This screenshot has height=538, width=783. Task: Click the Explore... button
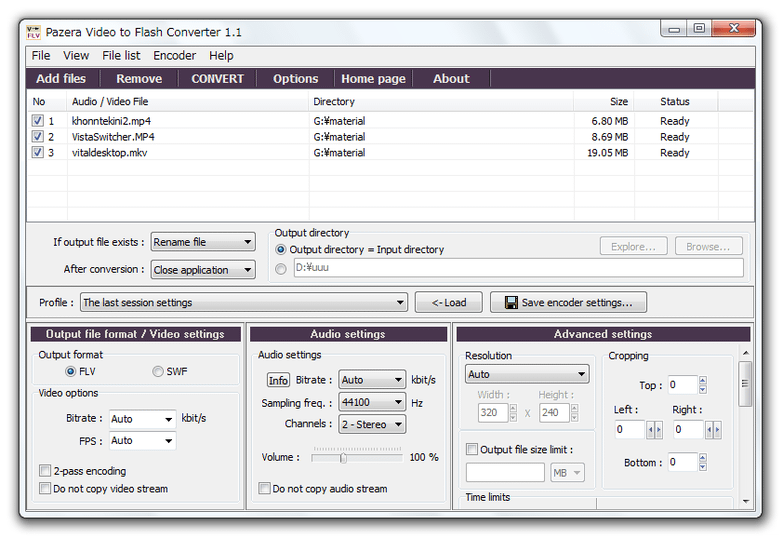coord(634,246)
